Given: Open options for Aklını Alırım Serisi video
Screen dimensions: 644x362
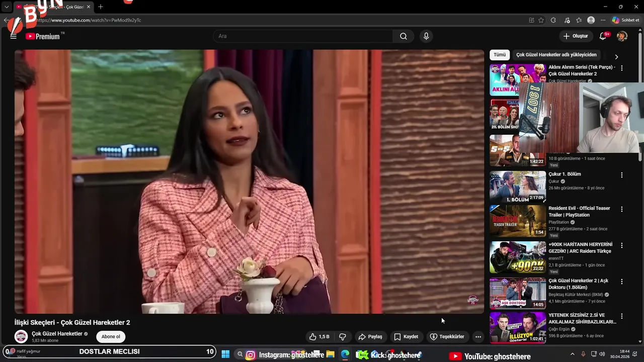Looking at the screenshot, I should click(621, 68).
